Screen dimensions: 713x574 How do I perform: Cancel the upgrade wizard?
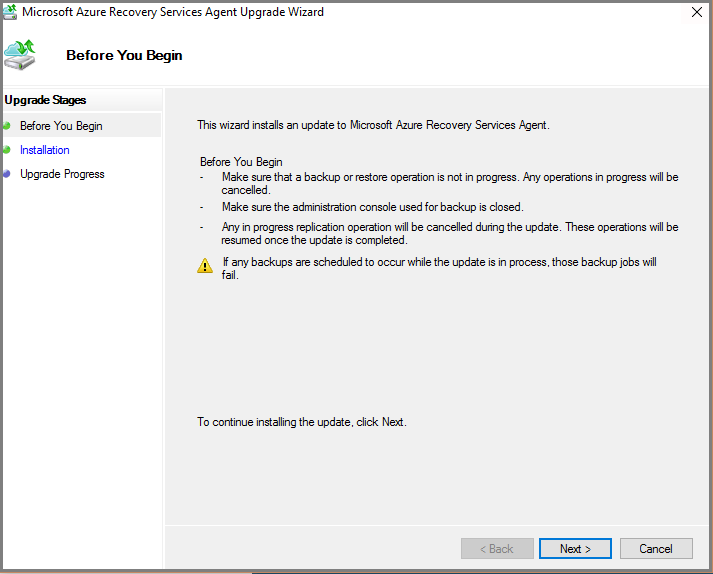[656, 549]
